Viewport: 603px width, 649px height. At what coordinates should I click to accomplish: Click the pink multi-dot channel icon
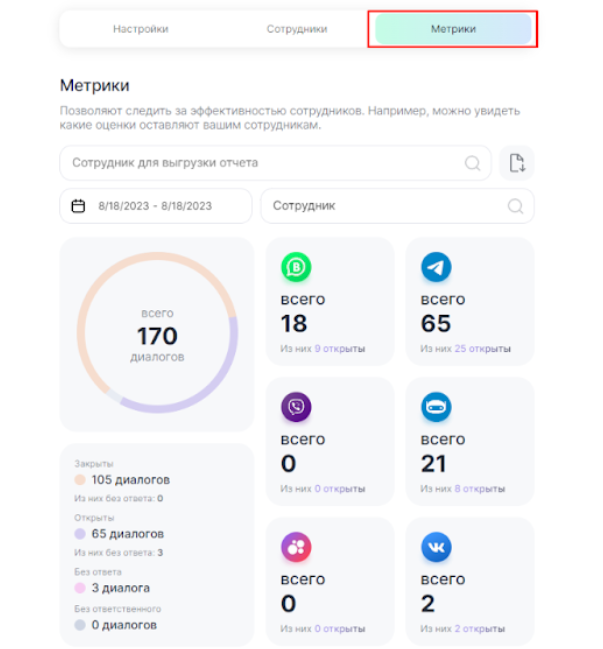[296, 547]
